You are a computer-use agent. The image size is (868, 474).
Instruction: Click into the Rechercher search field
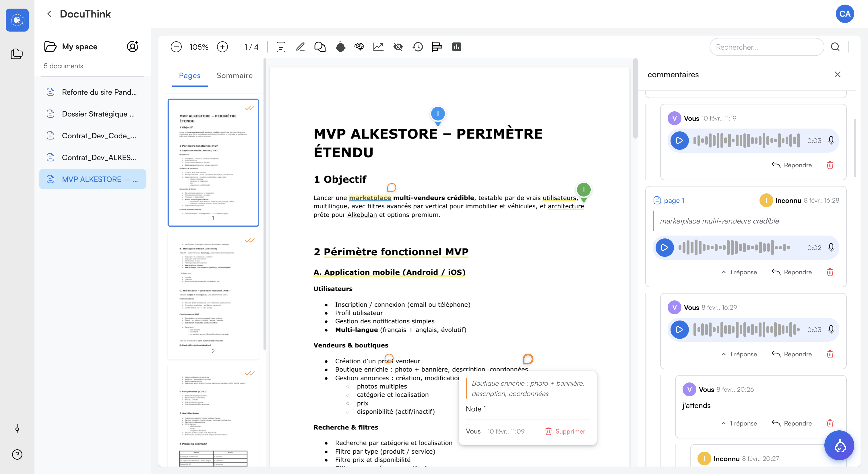[767, 47]
